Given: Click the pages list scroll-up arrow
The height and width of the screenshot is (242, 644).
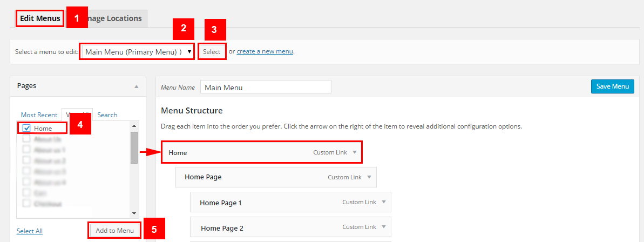Looking at the screenshot, I should [x=134, y=126].
